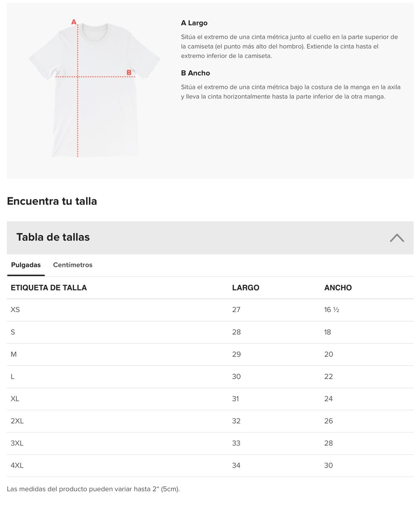Click the 16 ½ width value
Screen dimensions: 420x508
331,310
